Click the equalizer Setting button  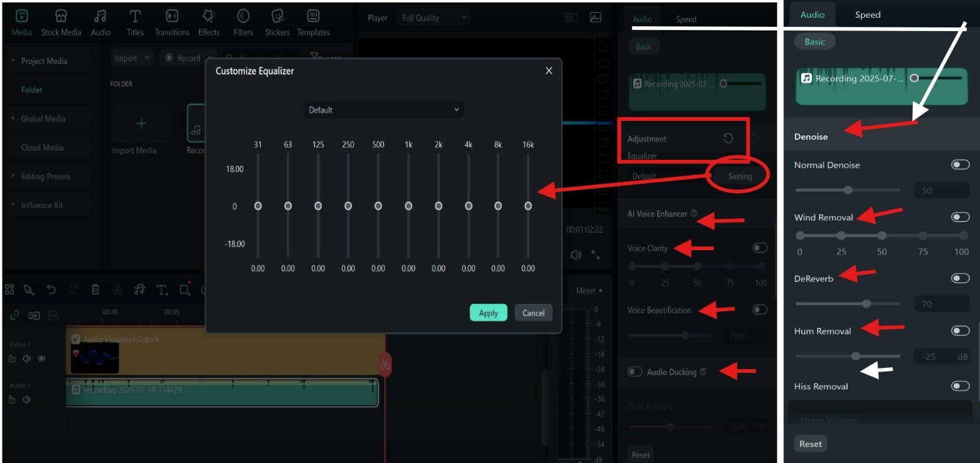(x=740, y=176)
